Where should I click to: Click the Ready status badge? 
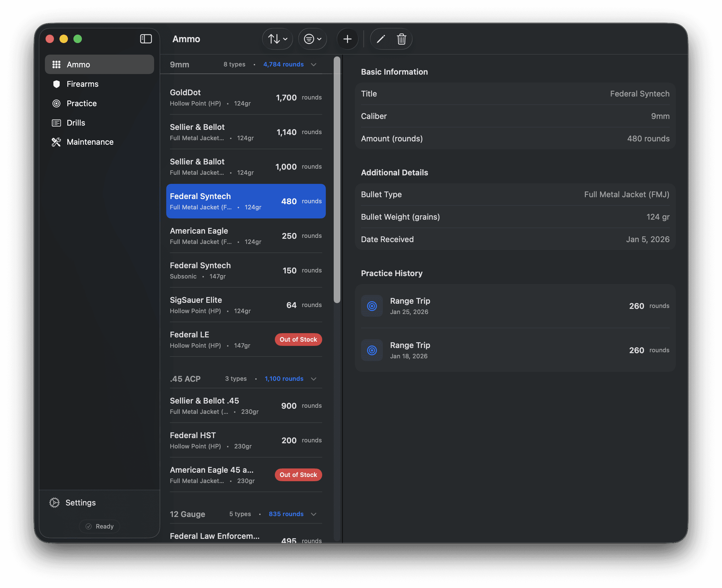[99, 526]
